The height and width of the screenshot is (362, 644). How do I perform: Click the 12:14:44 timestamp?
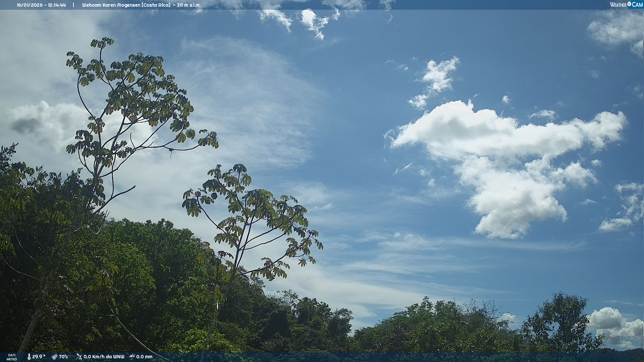57,5
